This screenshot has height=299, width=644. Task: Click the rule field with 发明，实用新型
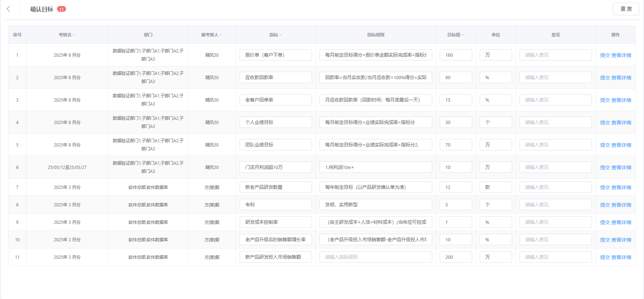click(x=375, y=205)
